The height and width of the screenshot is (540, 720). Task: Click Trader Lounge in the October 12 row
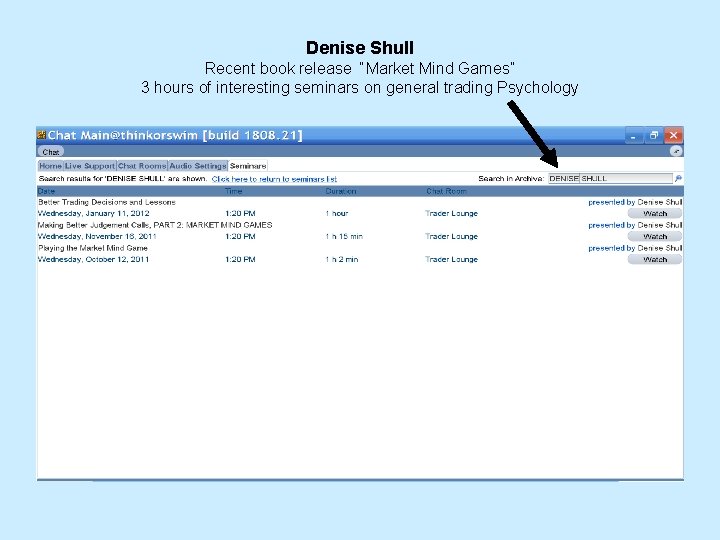coord(451,259)
